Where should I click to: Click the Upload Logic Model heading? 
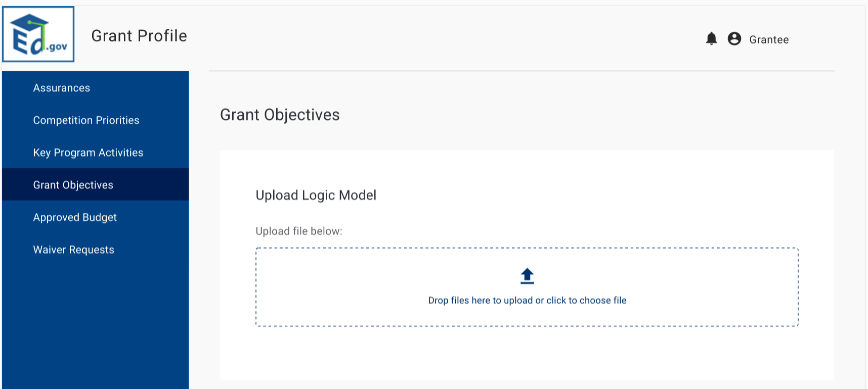point(316,196)
